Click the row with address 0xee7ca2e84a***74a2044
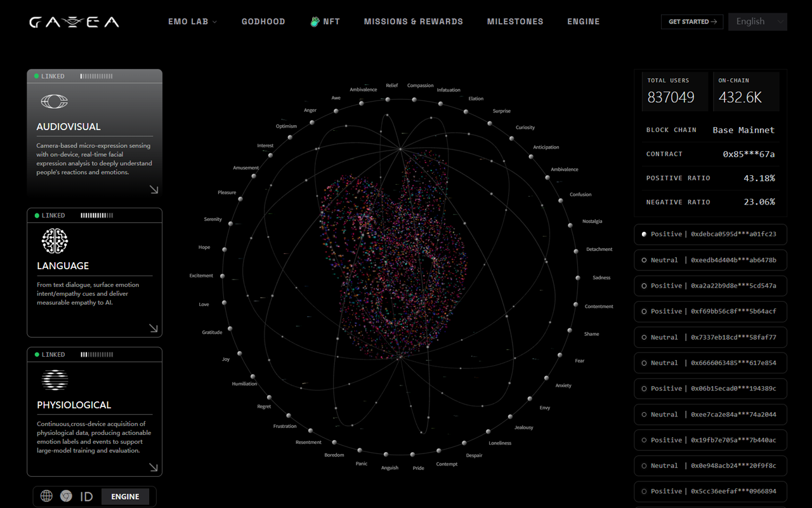812x508 pixels. tap(710, 414)
